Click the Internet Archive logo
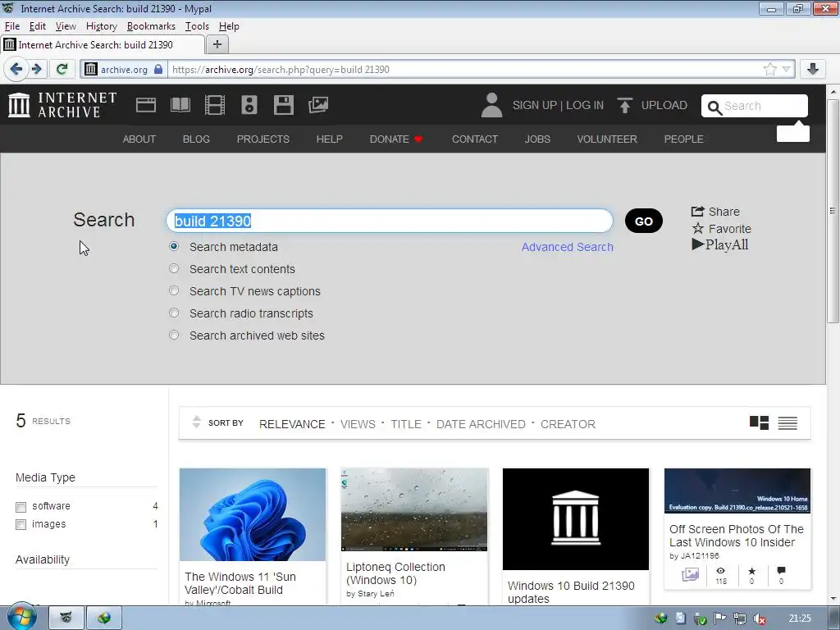 (x=62, y=105)
